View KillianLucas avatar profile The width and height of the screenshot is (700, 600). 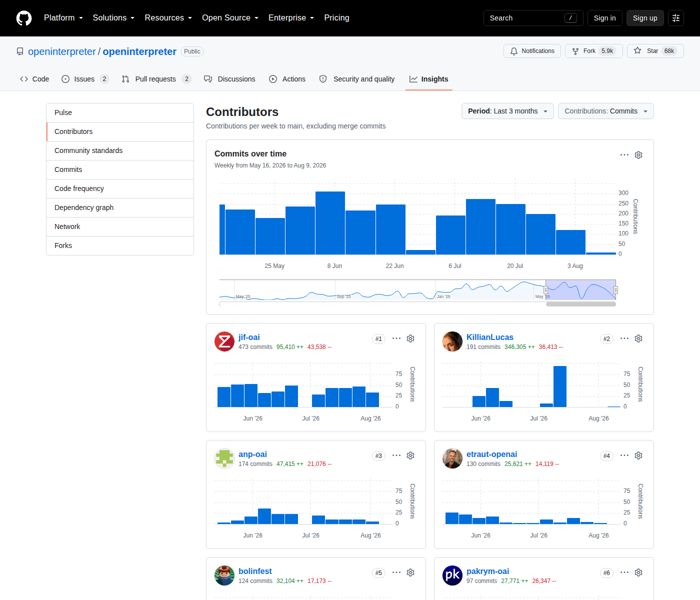tap(452, 341)
